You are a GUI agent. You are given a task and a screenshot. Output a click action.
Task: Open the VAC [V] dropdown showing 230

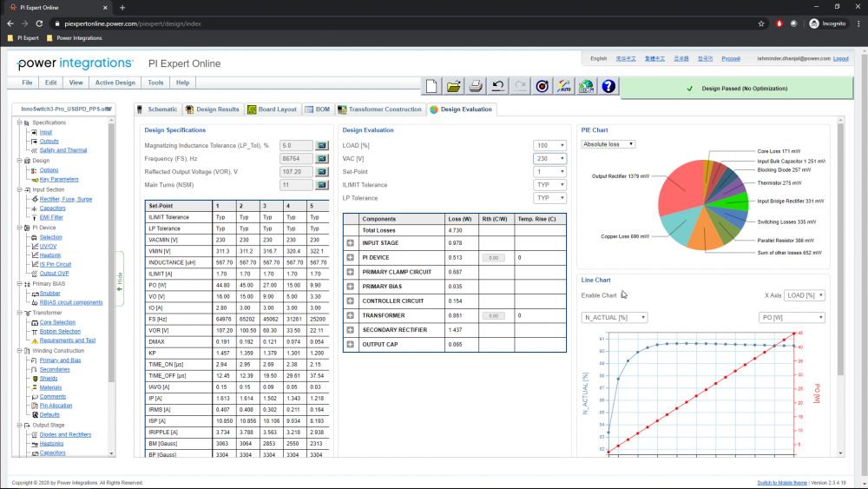coord(549,158)
